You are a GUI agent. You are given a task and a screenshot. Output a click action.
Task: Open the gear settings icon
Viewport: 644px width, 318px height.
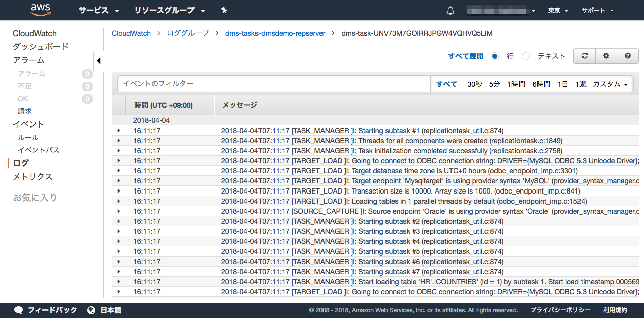point(606,56)
